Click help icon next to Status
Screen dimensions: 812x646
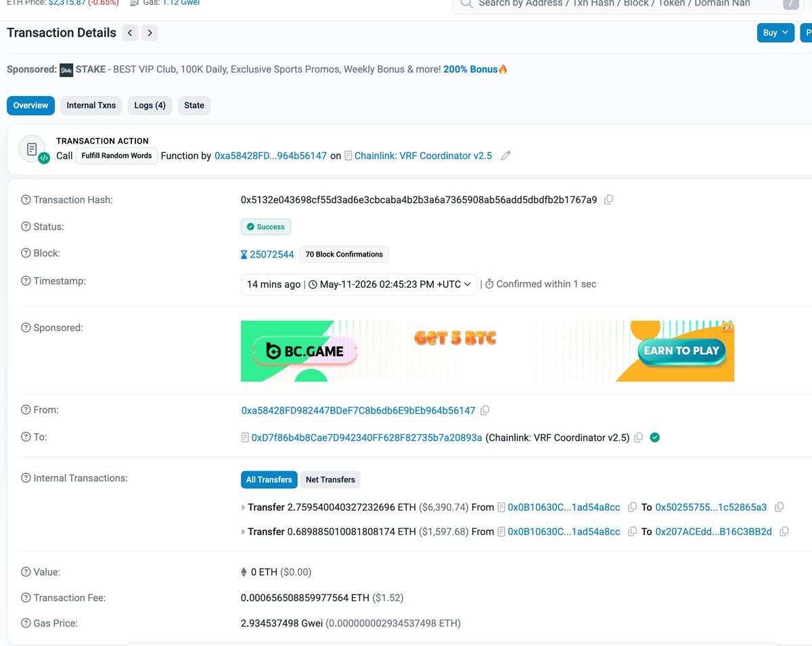[x=26, y=227]
